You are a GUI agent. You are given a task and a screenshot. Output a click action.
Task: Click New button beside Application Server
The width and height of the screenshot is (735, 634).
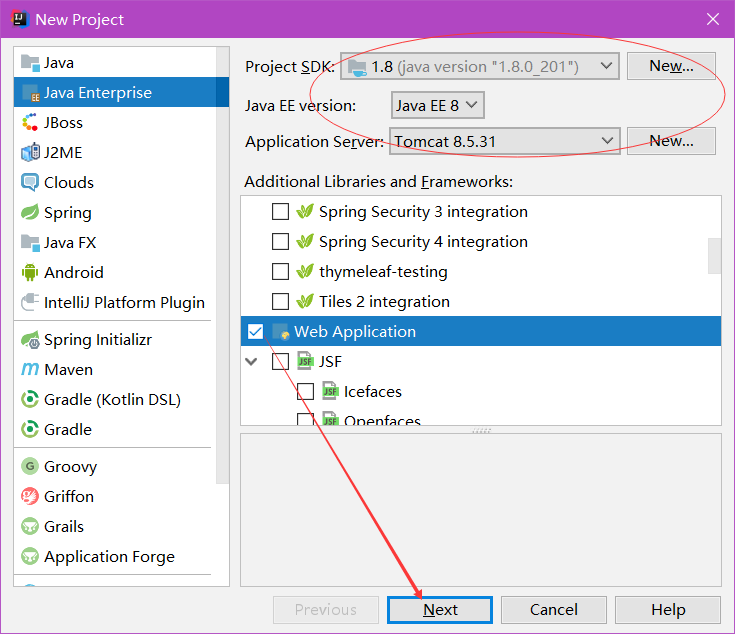click(x=671, y=141)
